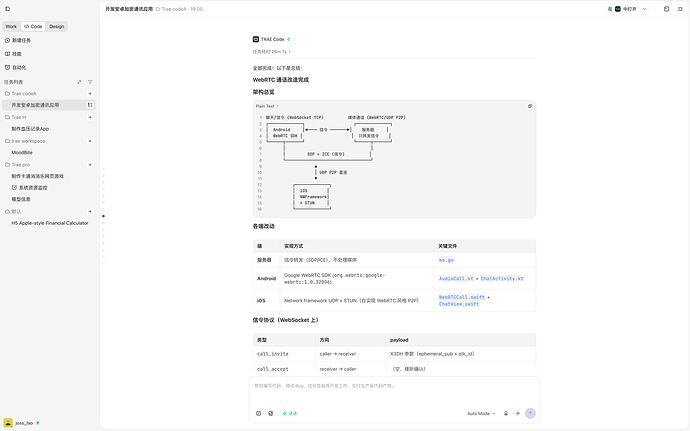Click the first icon at input box bottom left
The image size is (690, 431).
point(258,413)
